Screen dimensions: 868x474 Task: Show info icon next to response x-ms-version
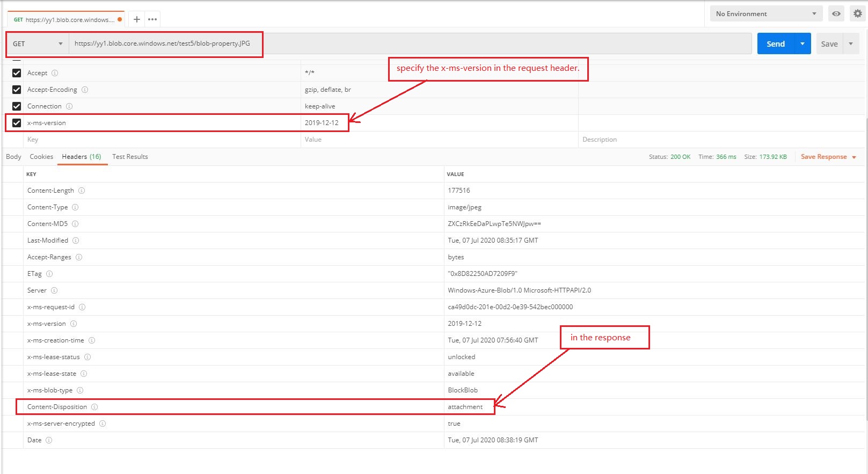[x=74, y=324]
